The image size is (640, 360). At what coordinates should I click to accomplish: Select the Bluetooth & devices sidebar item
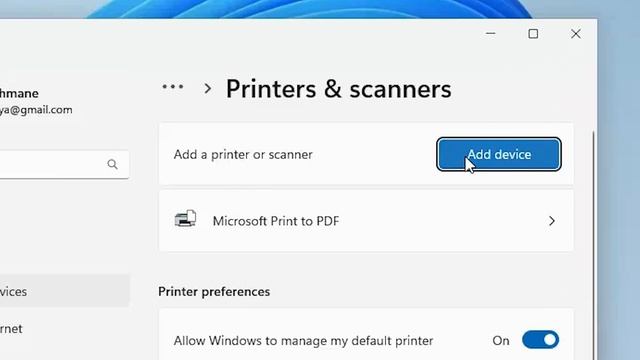[64, 291]
